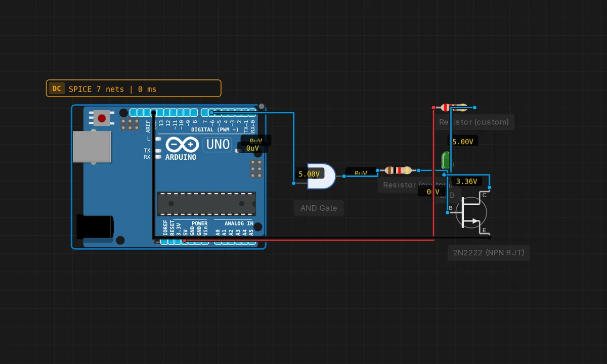Screen dimensions: 607x364
Task: Click the ICSP header next to the reset button
Action: (x=130, y=124)
